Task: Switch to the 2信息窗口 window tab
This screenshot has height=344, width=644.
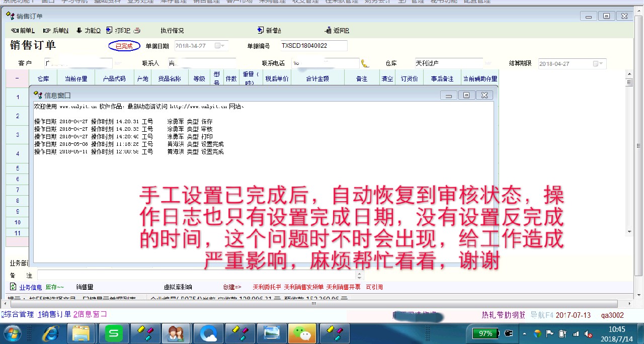Action: pyautogui.click(x=90, y=315)
